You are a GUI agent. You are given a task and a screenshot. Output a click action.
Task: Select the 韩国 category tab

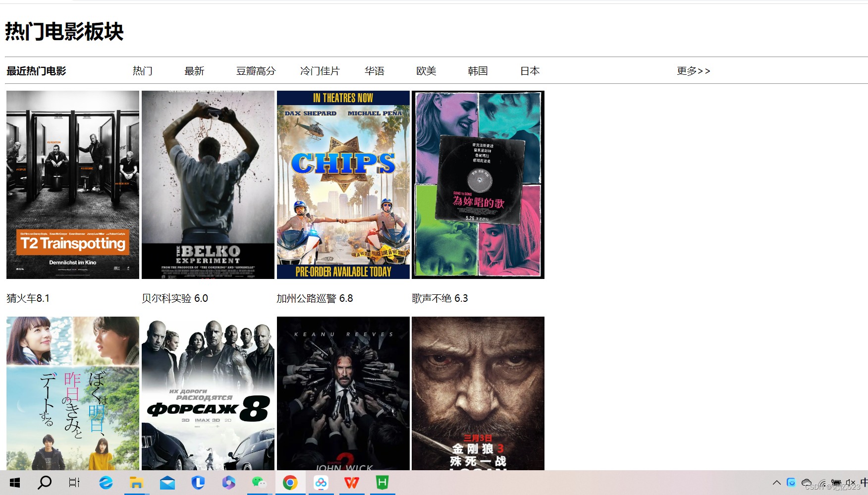coord(478,71)
